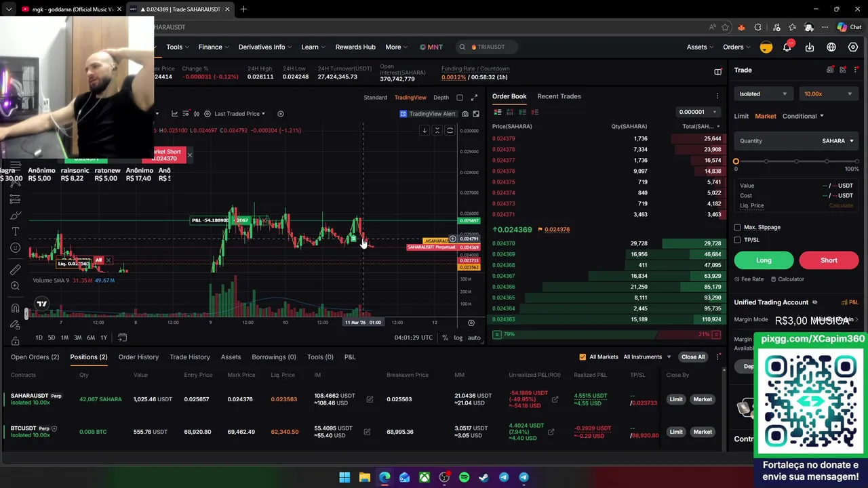Open order book more options menu
Viewport: 868px width, 488px height.
(x=717, y=96)
